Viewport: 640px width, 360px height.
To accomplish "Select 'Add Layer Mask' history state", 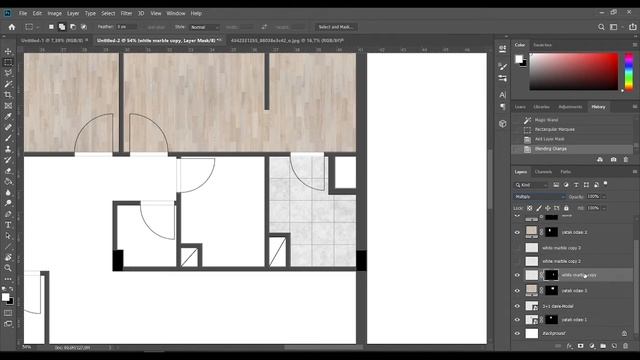I will pos(549,139).
